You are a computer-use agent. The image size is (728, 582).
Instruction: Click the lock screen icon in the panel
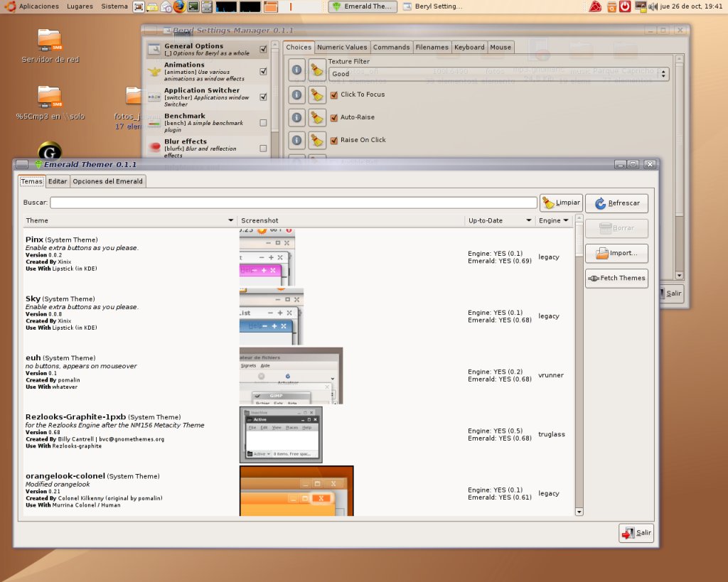point(641,6)
